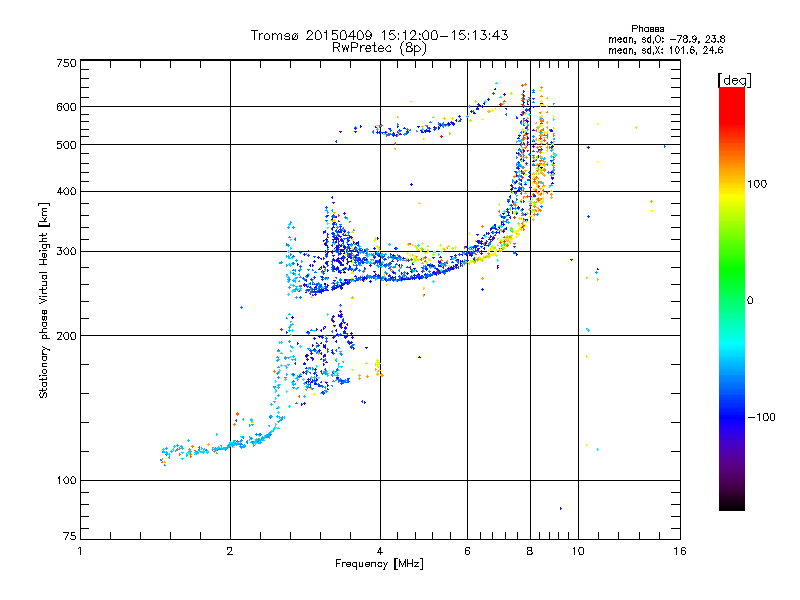This screenshot has height=600, width=800.
Task: Click the '2' frequency tick label
Action: point(230,551)
